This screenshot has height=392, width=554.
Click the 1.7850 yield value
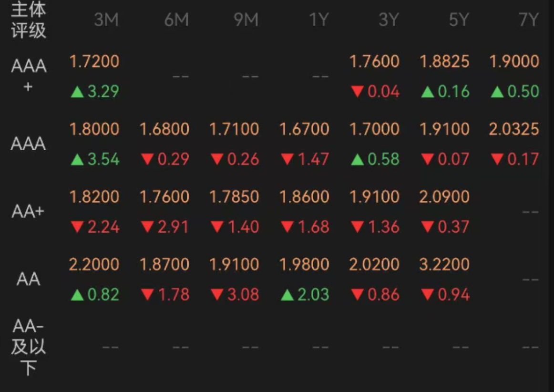(234, 196)
